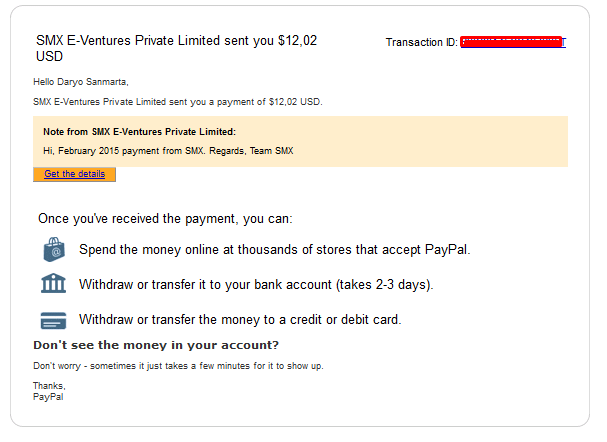Click the yellow note box background
Image resolution: width=607 pixels, height=442 pixels.
pos(426,142)
